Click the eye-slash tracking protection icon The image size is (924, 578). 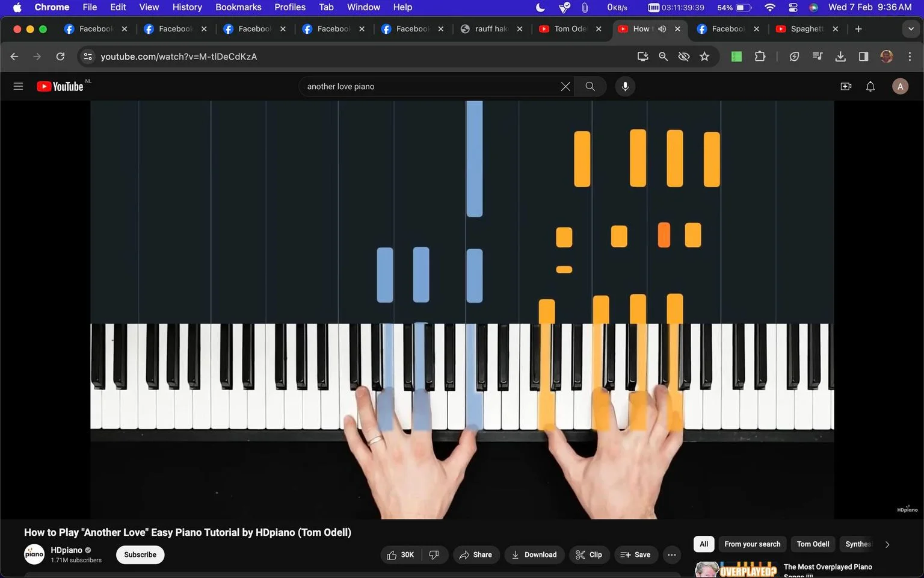(683, 56)
